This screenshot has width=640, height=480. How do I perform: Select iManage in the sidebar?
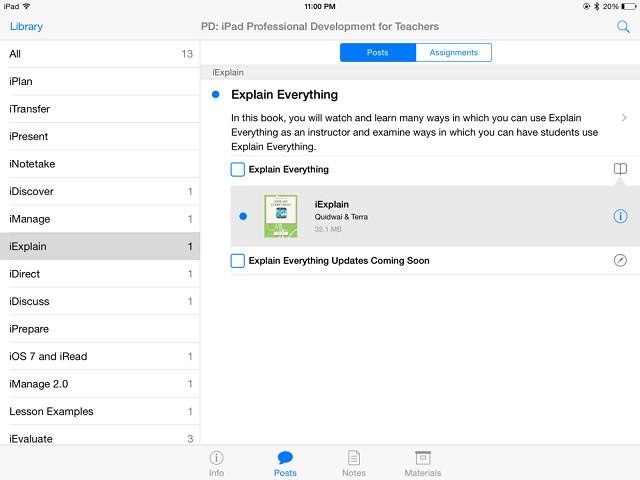tap(100, 219)
